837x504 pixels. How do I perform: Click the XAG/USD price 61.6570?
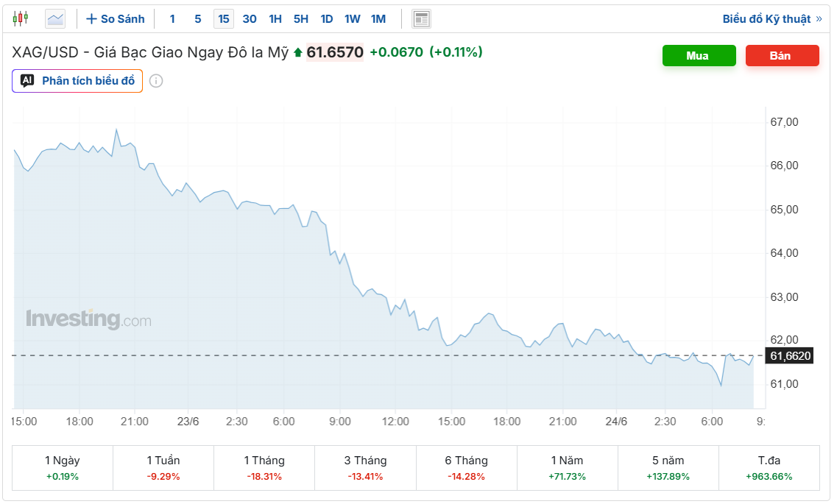click(x=335, y=52)
